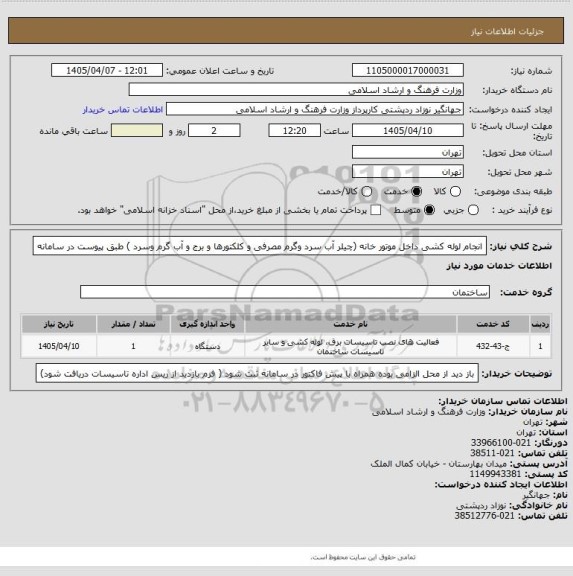Click the remaining days field showing 2
The width and height of the screenshot is (573, 576).
[214, 130]
